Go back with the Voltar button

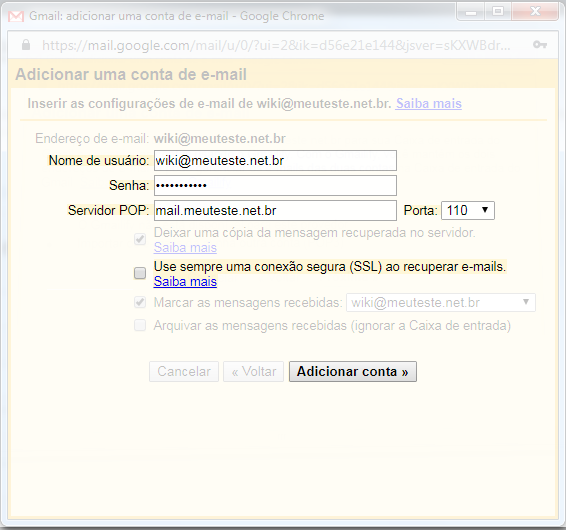253,372
